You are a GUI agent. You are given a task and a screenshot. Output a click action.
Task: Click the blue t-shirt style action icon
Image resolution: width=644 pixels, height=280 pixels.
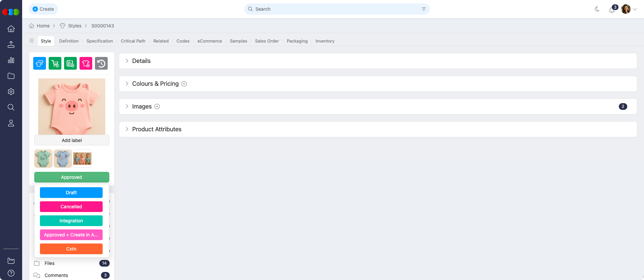pyautogui.click(x=40, y=63)
